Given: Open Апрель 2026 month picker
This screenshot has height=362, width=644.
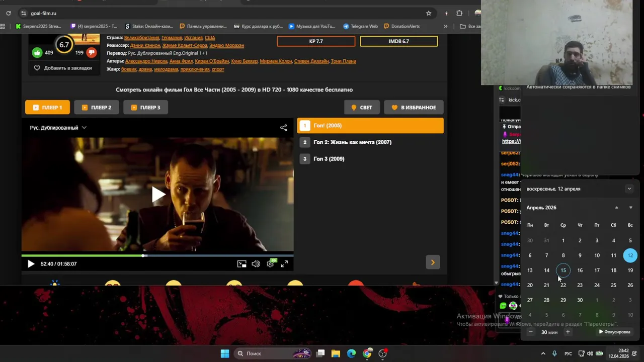Looking at the screenshot, I should coord(541,208).
